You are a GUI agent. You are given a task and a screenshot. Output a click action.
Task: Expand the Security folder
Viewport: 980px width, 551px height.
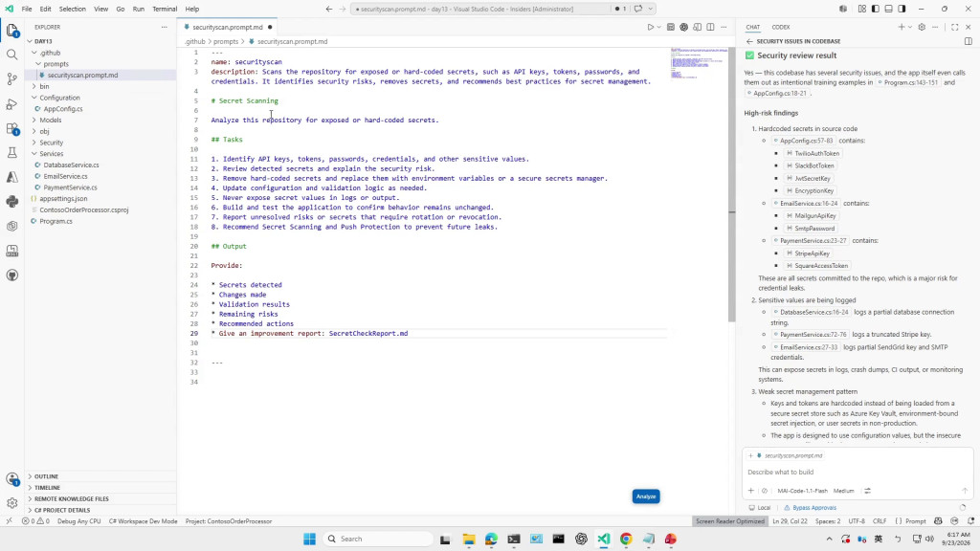point(52,143)
